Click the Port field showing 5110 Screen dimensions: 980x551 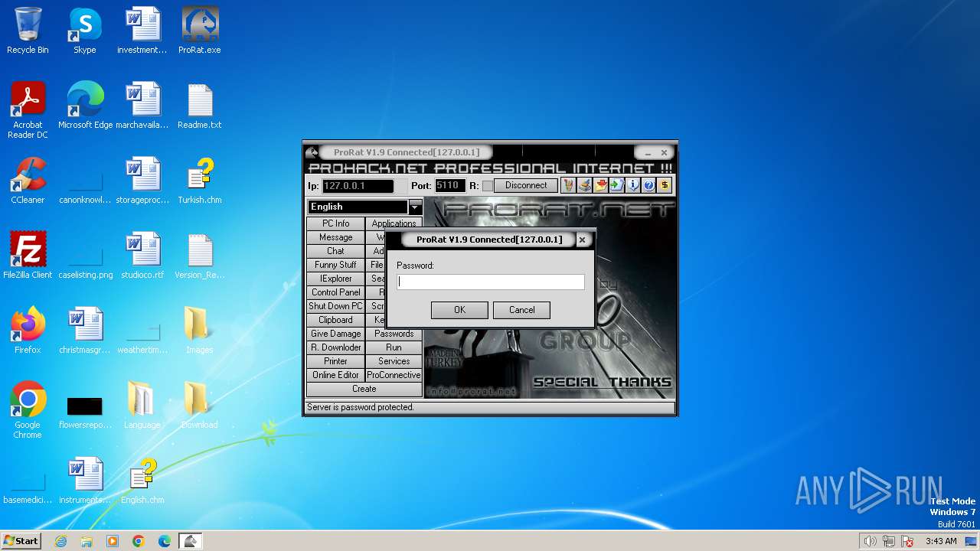coord(449,186)
